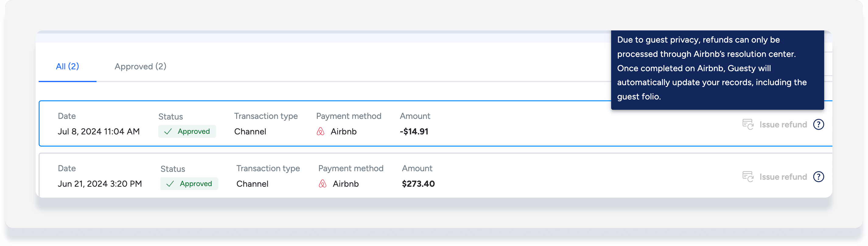Click Airbnb logo in Jun 21 transaction

coord(323,184)
